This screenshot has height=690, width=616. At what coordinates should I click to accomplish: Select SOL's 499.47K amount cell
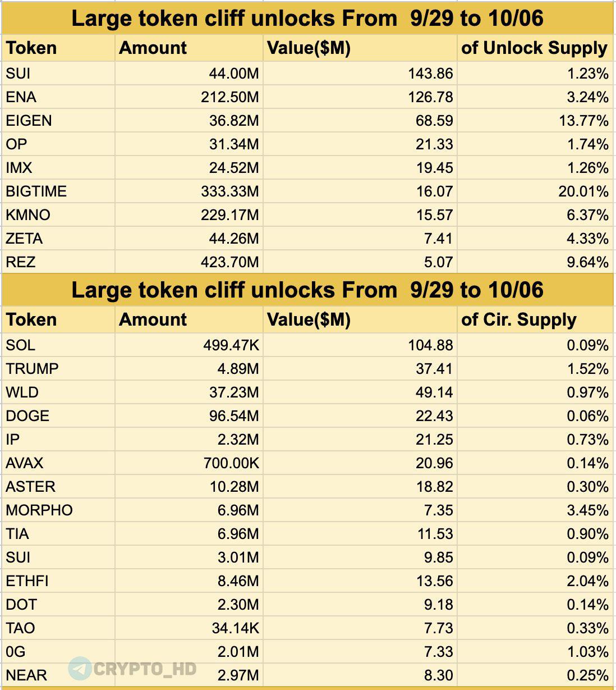(231, 345)
